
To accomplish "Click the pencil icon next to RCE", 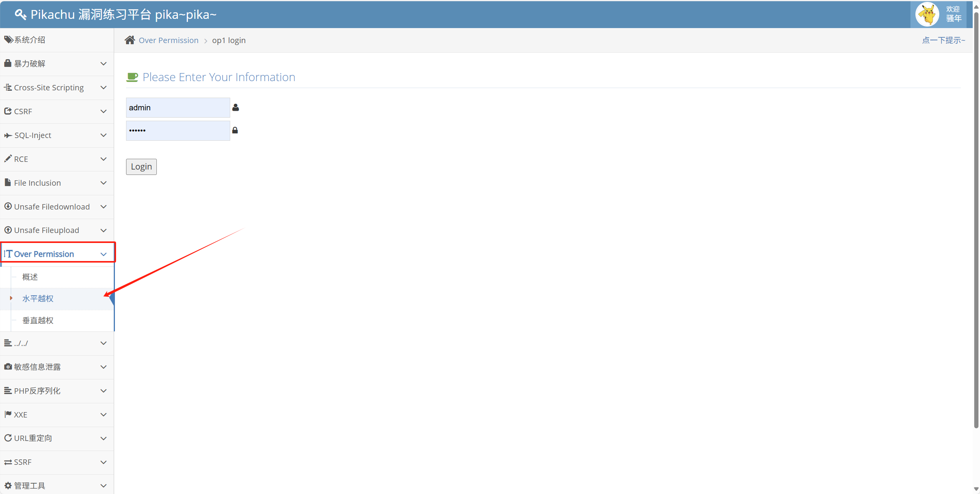I will pyautogui.click(x=8, y=158).
